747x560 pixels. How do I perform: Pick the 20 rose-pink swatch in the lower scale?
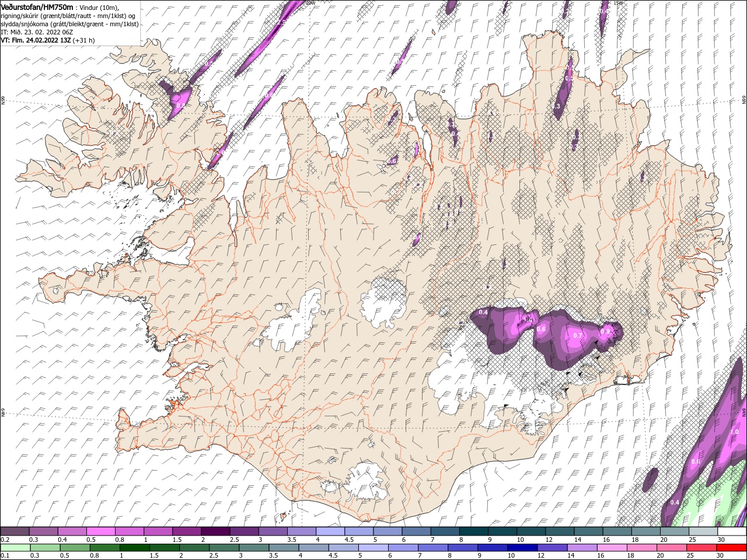tap(672, 547)
